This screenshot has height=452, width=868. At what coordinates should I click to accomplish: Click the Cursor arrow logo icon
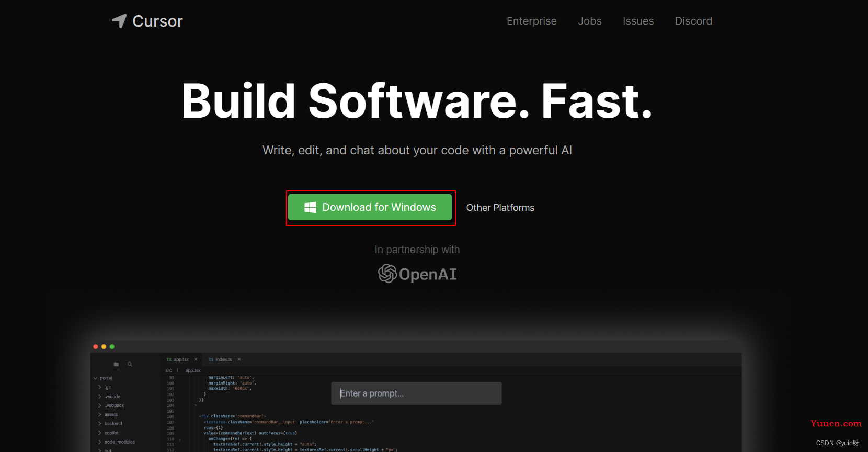click(x=119, y=21)
